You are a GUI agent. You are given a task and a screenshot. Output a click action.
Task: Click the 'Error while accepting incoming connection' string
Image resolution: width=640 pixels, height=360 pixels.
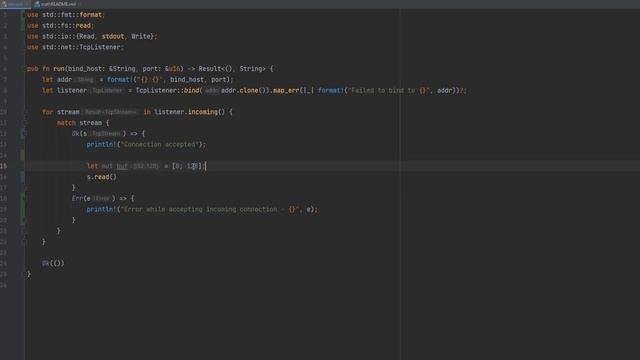point(211,209)
